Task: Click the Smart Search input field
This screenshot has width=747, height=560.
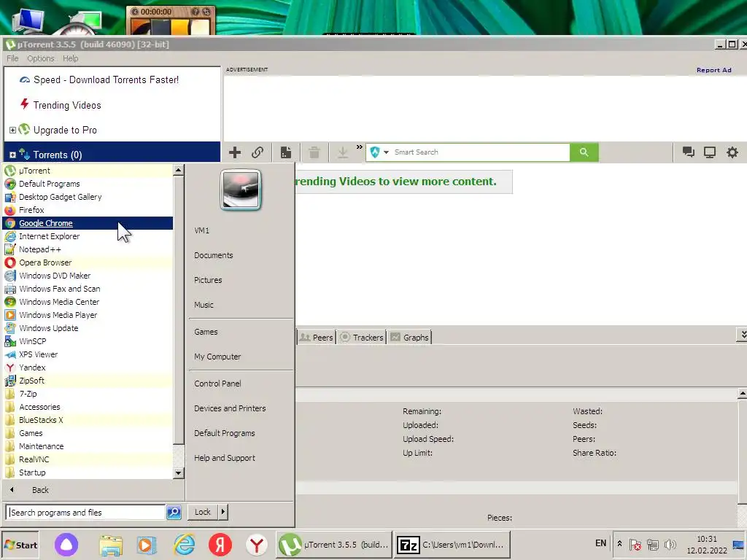Action: [480, 152]
